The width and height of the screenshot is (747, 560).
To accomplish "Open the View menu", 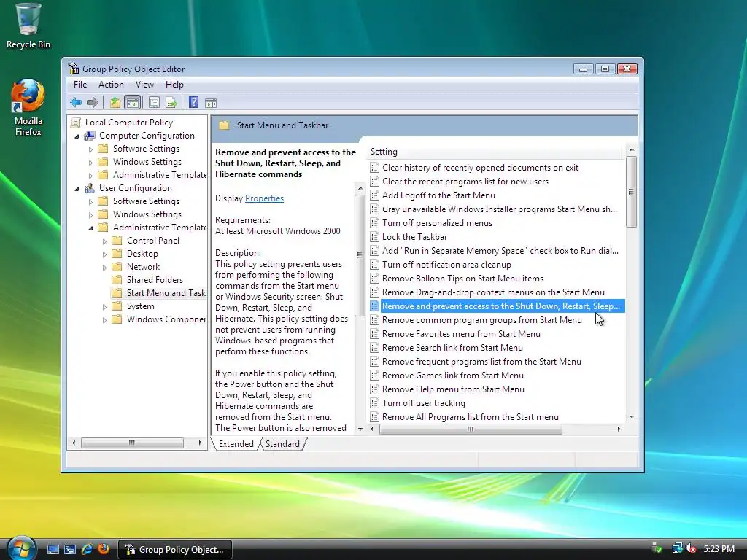I will (x=144, y=85).
